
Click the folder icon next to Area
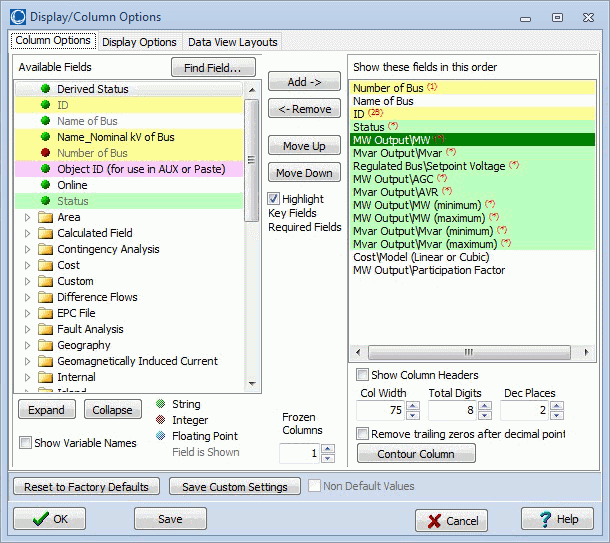click(44, 217)
